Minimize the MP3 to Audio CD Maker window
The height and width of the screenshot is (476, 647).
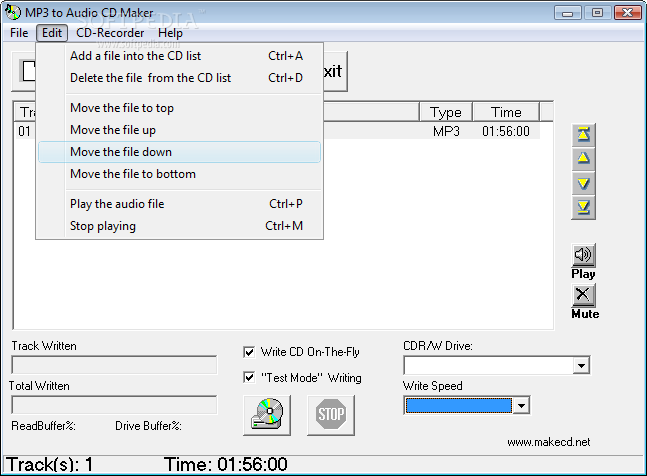(568, 13)
